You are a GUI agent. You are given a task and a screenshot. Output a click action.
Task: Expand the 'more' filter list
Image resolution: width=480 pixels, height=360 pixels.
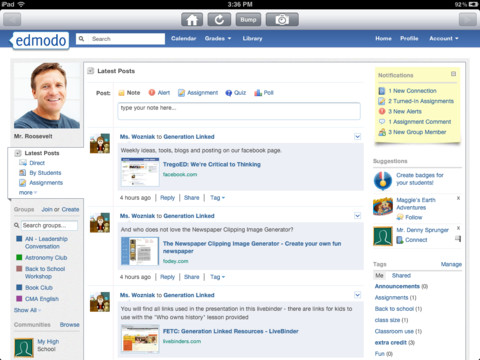click(x=28, y=193)
